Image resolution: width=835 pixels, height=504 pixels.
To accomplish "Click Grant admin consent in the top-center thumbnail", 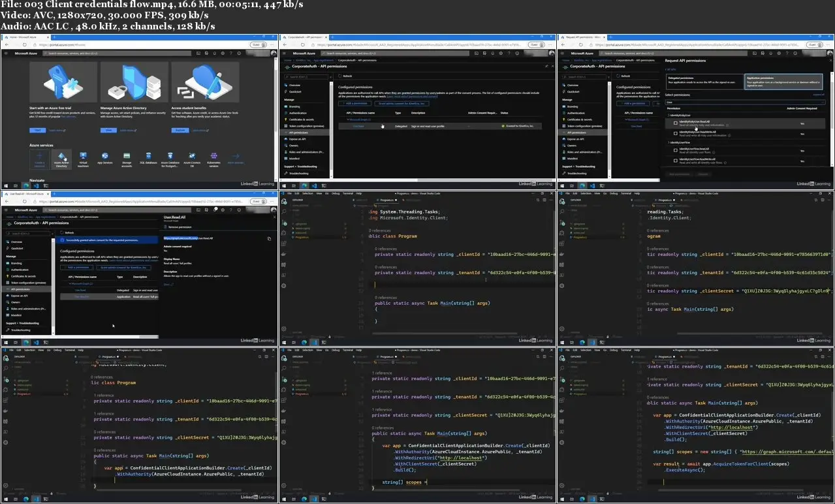I will (402, 103).
